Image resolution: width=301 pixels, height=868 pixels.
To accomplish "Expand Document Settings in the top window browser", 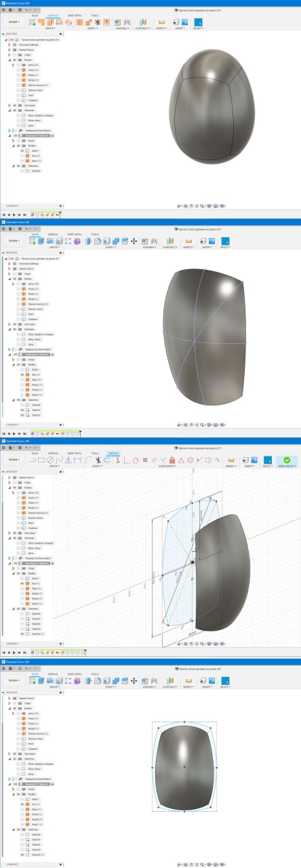I will coord(9,45).
